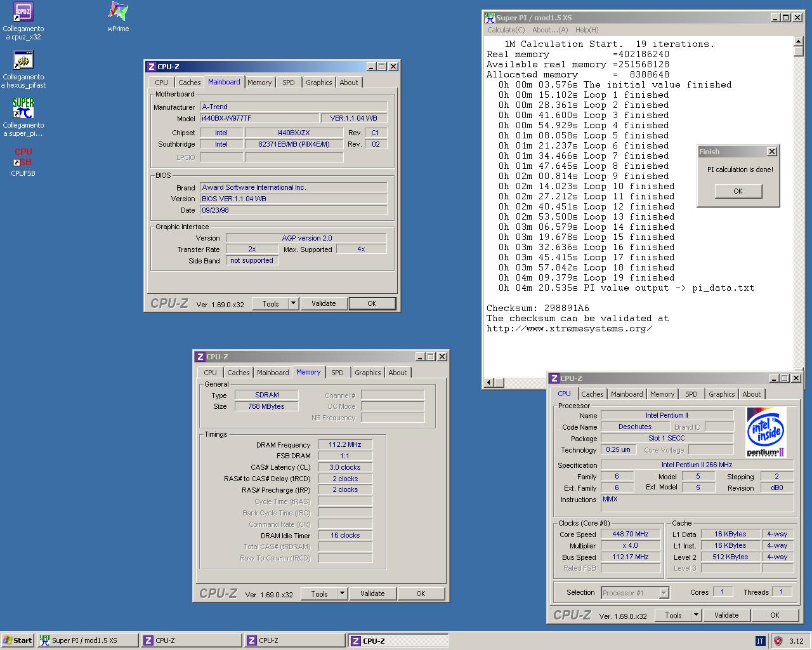This screenshot has height=650, width=812.
Task: Switch to Mainboard tab in Memory window
Action: point(273,373)
